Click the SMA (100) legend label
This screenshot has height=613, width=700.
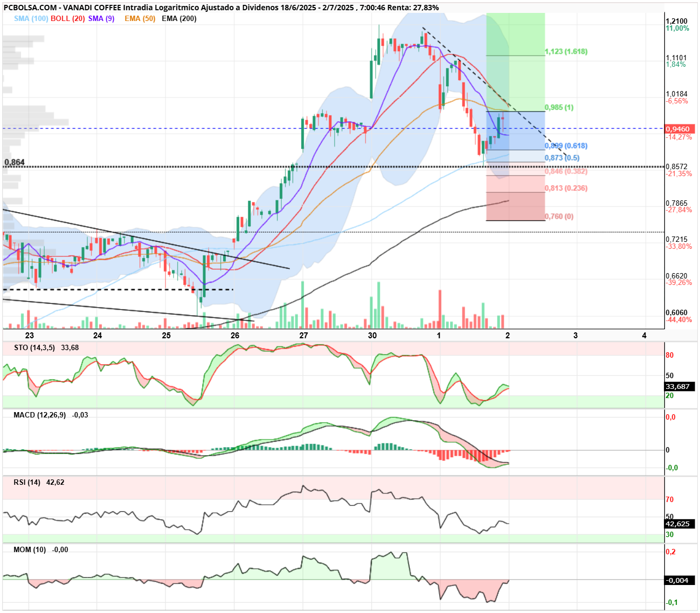(x=31, y=18)
